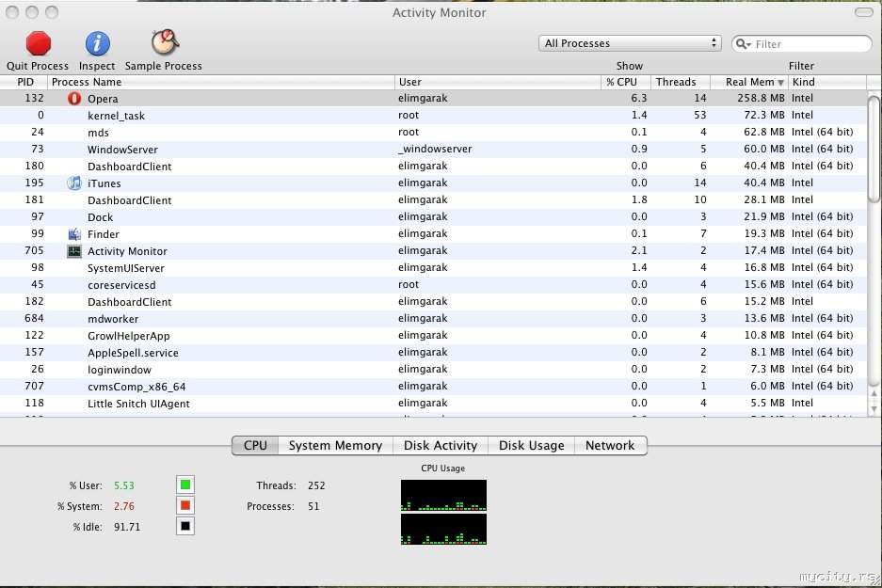Viewport: 882px width, 588px height.
Task: Click the magnifier icon in Filter field
Action: 743,44
